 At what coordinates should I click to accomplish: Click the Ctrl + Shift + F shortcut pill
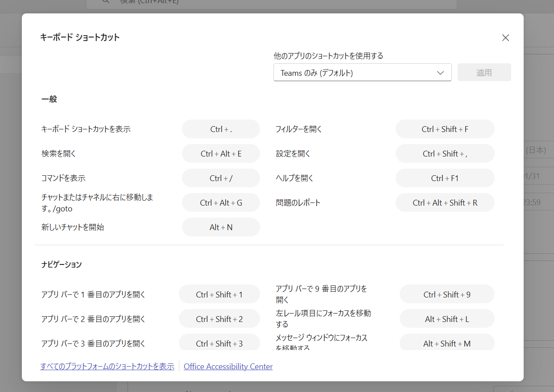[445, 129]
